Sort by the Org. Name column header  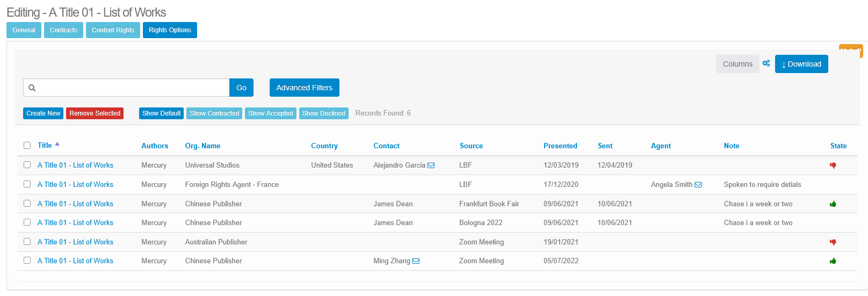coord(202,146)
